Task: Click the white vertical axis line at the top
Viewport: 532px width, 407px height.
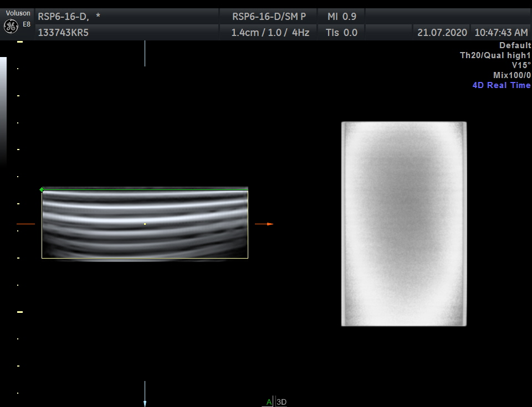Action: point(145,53)
